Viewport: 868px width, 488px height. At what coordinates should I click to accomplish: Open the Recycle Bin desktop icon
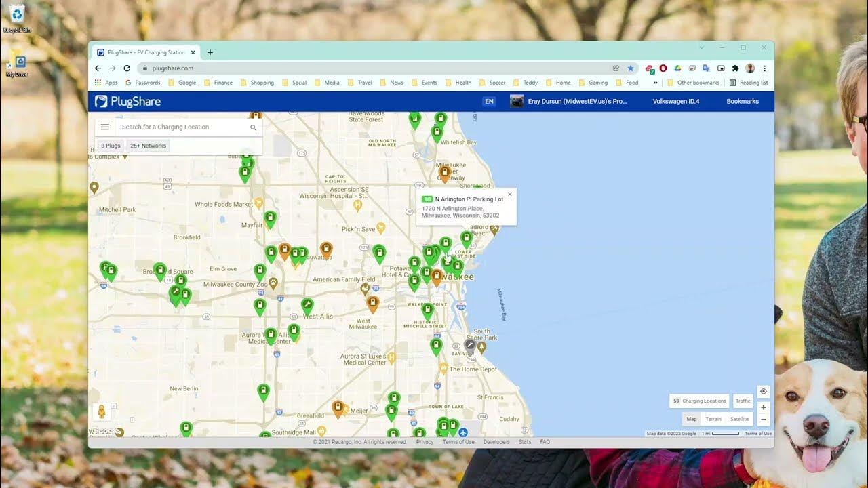[17, 18]
